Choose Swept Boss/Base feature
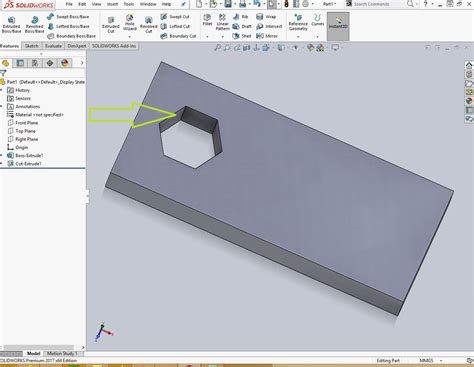474x367 pixels. pyautogui.click(x=68, y=17)
